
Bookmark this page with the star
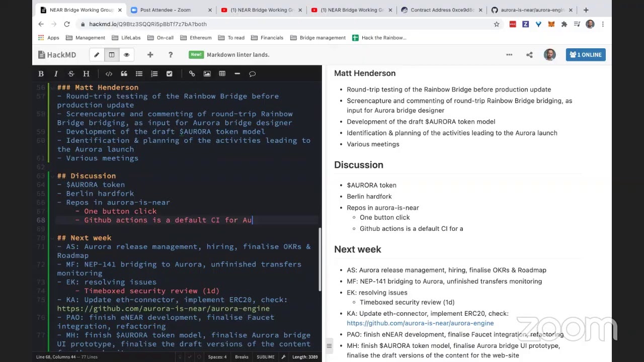click(497, 24)
